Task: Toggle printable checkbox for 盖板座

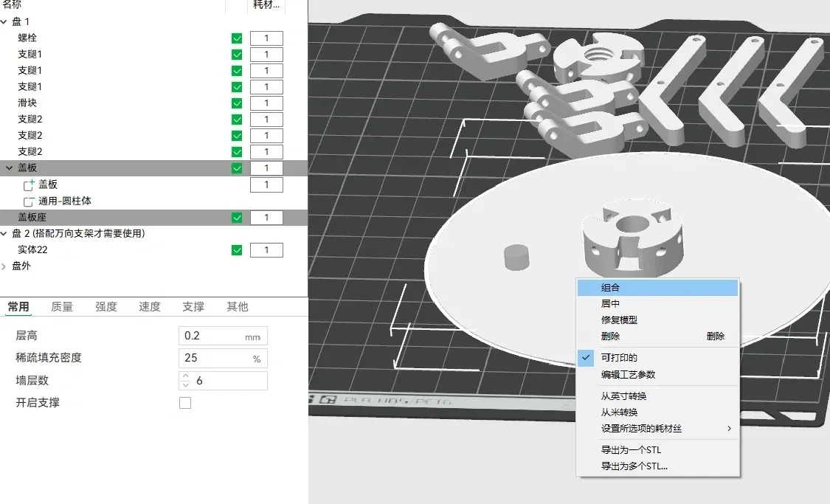Action: pyautogui.click(x=237, y=218)
